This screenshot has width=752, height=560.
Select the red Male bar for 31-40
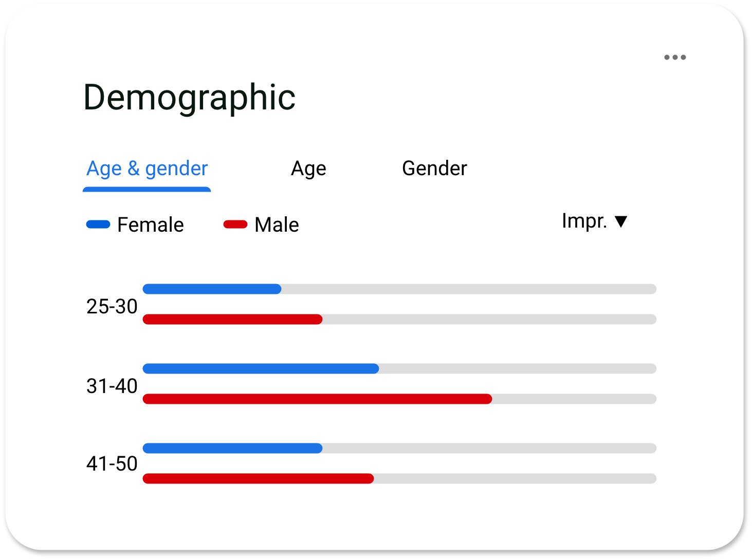317,399
